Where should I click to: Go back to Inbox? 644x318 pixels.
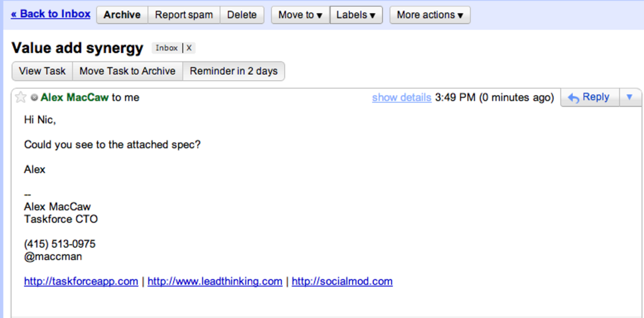click(x=51, y=14)
